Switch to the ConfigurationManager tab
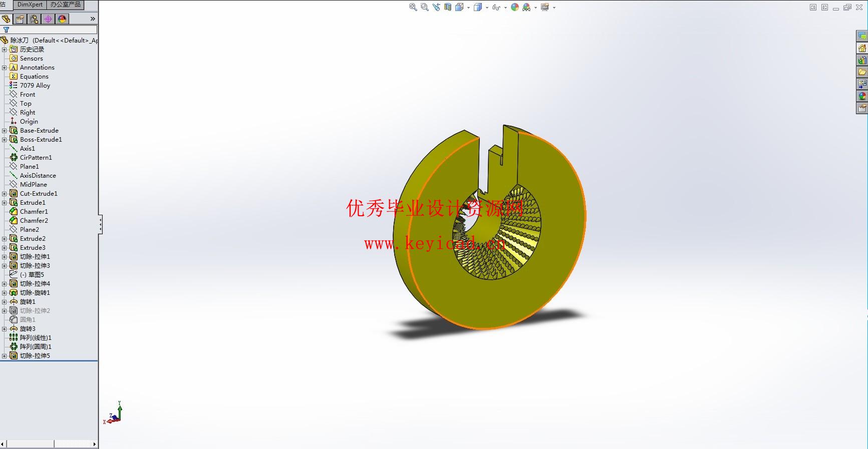 click(x=34, y=19)
